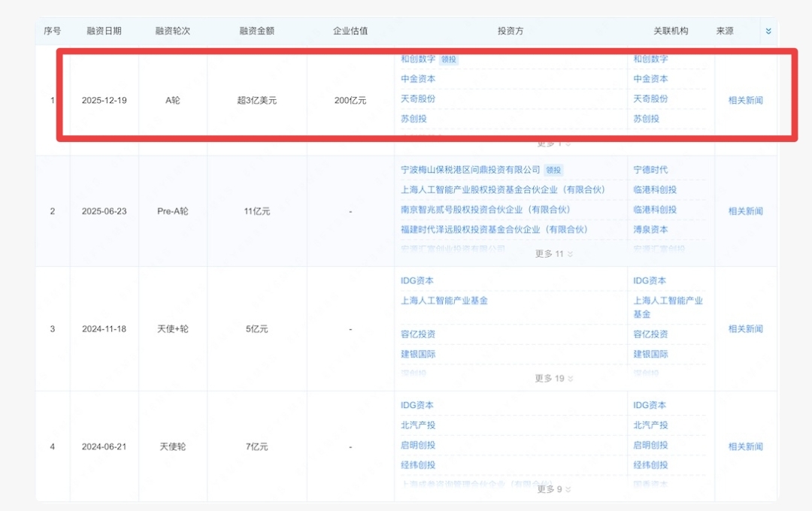Select date cell 2025-12-19
Viewport: 812px width, 511px height.
point(104,101)
